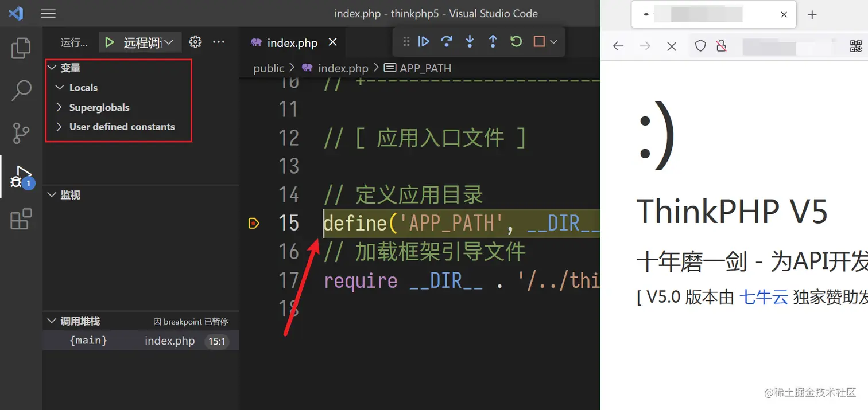Open the 七牛云 sponsor link
Image resolution: width=868 pixels, height=410 pixels.
(x=764, y=298)
